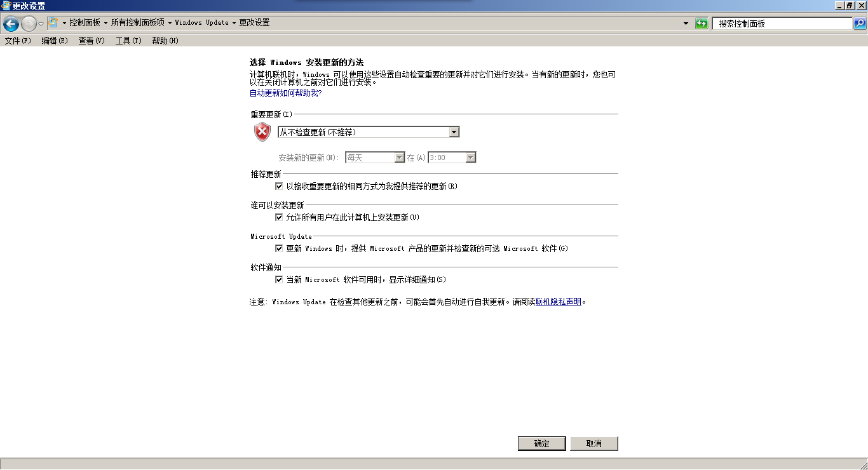Open the 编辑(E) menu
Screen dimensions: 868x470
point(55,41)
